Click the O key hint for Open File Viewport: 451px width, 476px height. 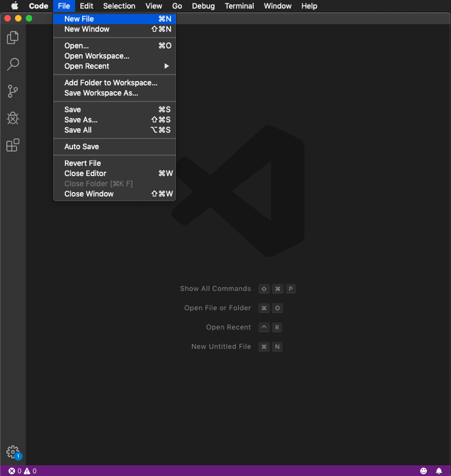tap(277, 308)
